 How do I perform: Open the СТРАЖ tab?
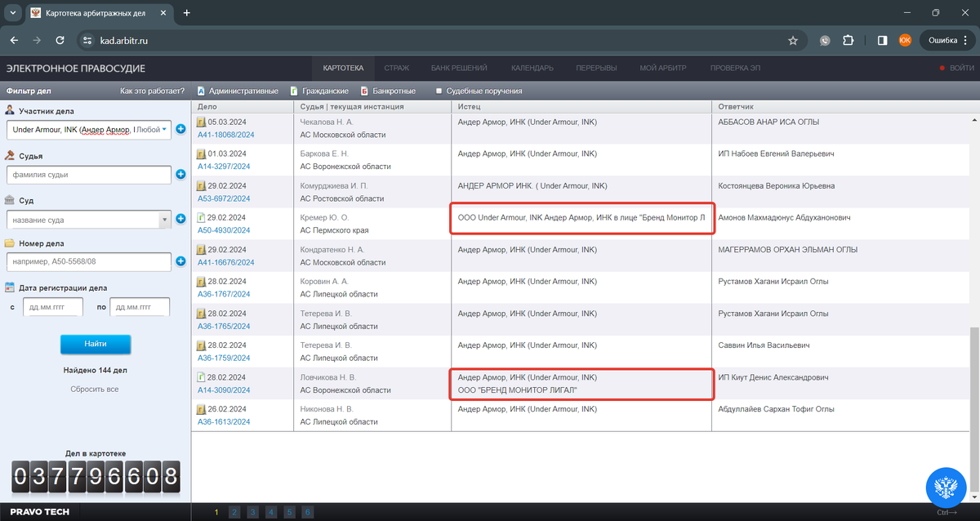pos(396,69)
